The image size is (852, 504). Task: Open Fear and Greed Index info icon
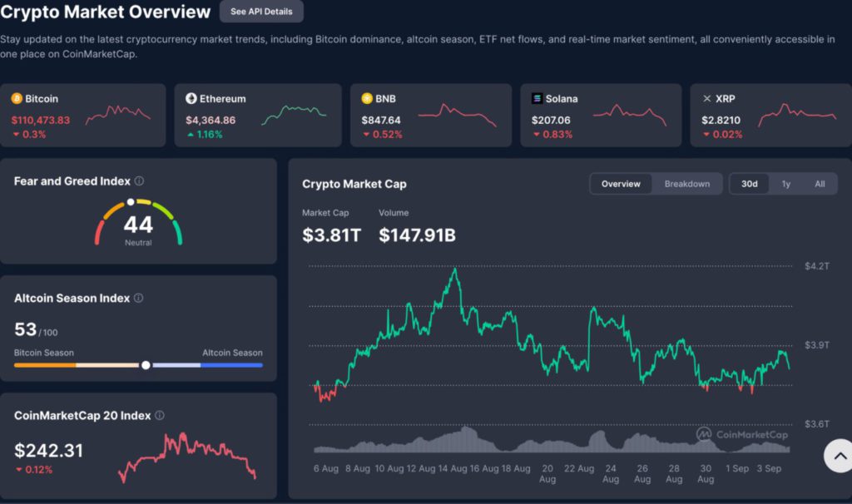[x=139, y=181]
